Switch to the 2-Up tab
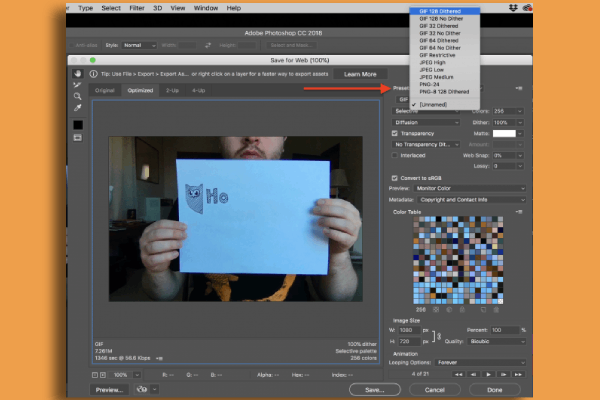 tap(173, 90)
